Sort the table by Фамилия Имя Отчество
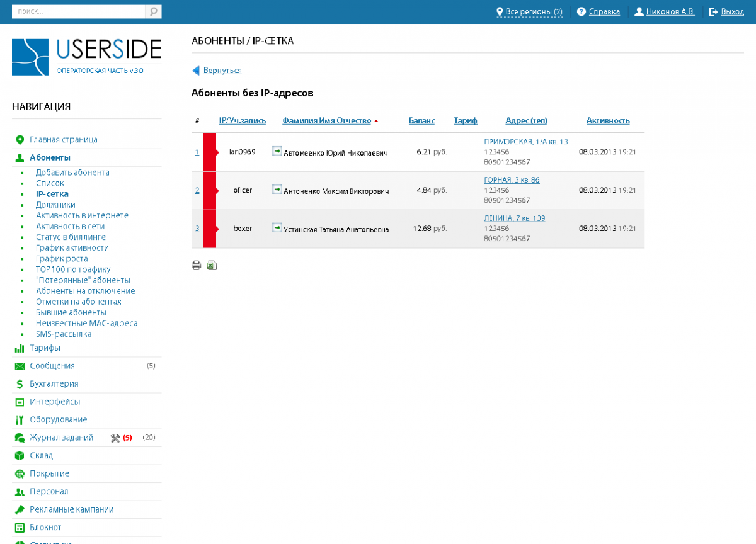 tap(326, 121)
